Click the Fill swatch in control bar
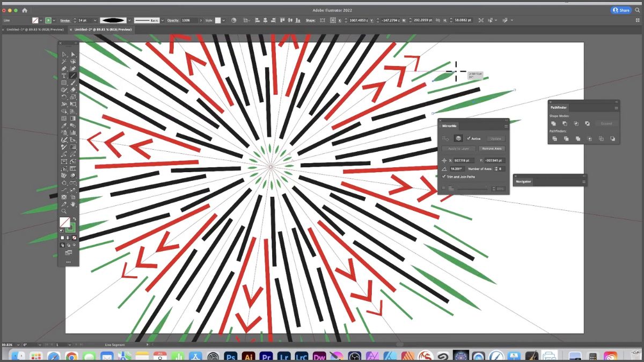Screen dimensions: 644x362 point(35,20)
